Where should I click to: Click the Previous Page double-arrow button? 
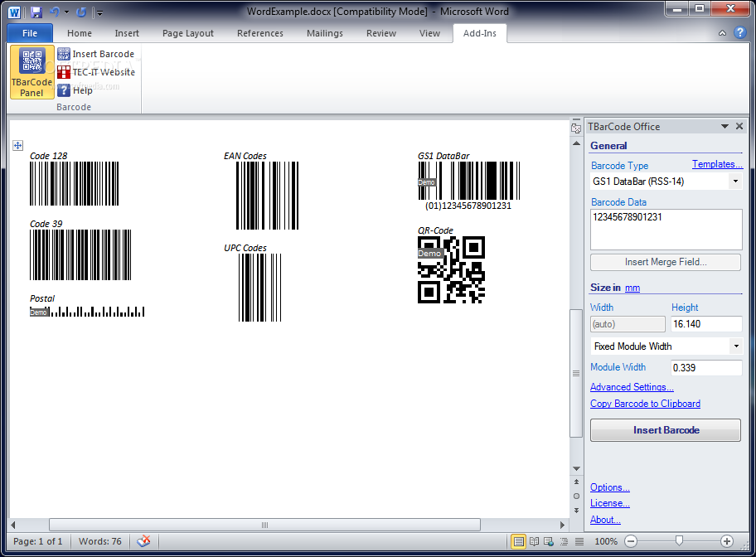coord(576,482)
